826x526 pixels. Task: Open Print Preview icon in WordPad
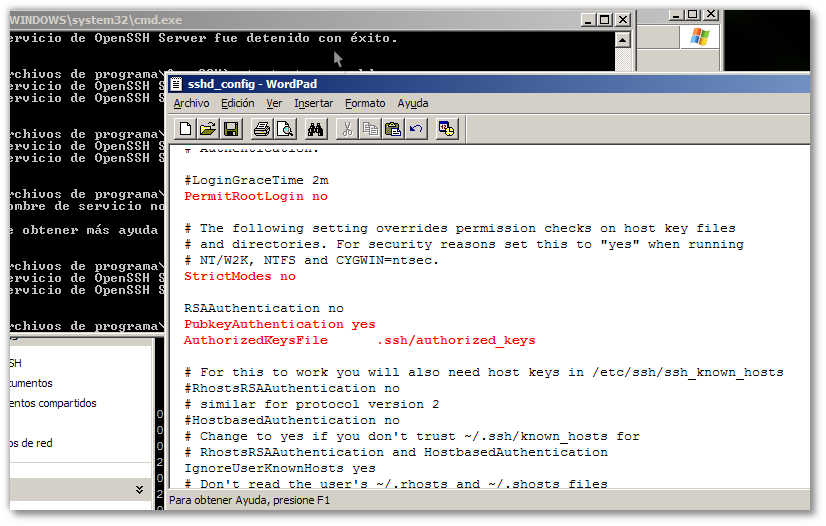tap(285, 129)
